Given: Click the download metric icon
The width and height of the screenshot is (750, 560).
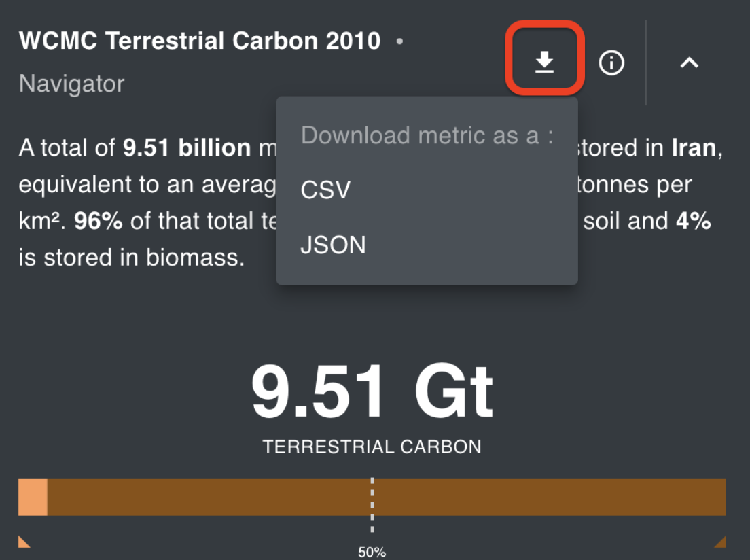Looking at the screenshot, I should tap(544, 63).
